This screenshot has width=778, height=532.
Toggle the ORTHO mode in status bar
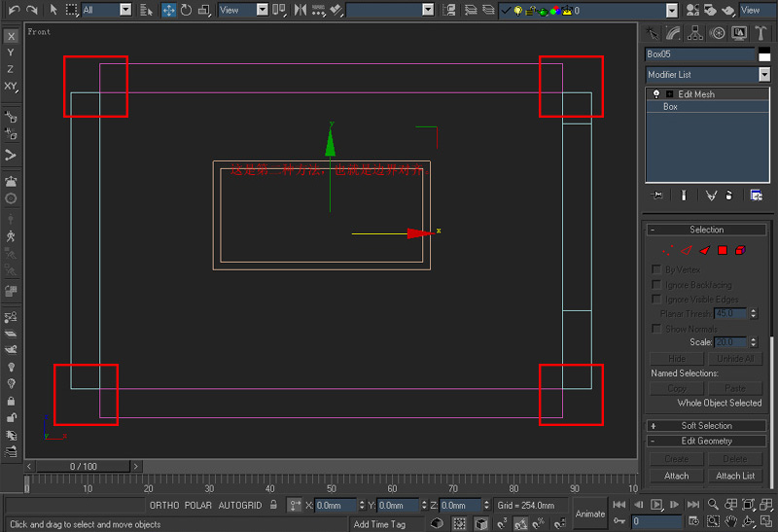[x=164, y=506]
